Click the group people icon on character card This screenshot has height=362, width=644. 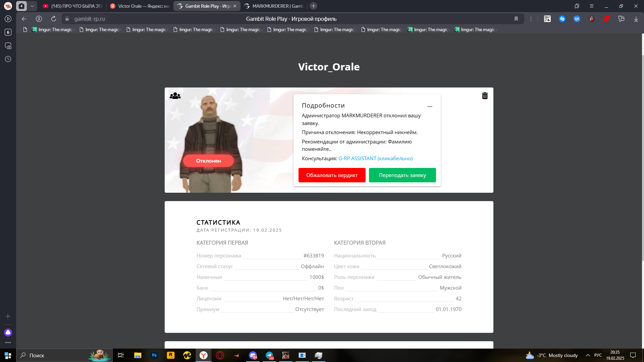pyautogui.click(x=175, y=96)
